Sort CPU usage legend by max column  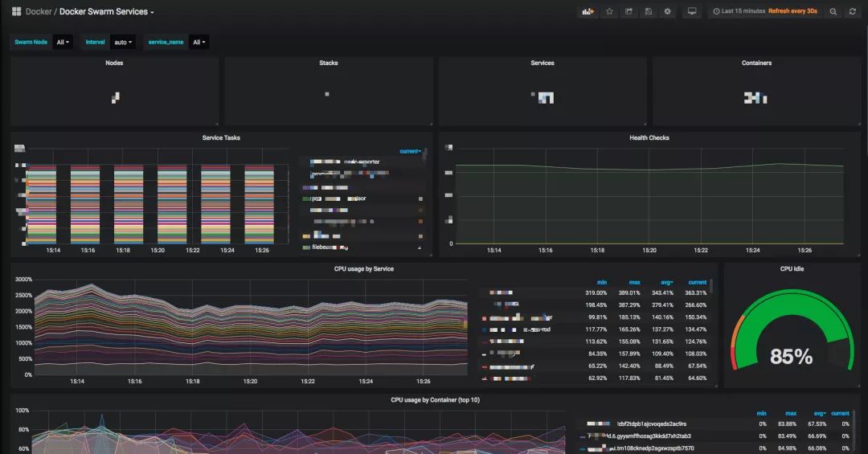635,282
